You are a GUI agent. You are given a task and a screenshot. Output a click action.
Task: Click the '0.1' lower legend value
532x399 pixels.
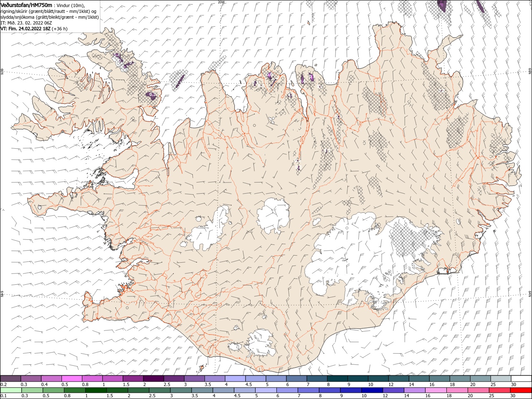click(x=3, y=396)
